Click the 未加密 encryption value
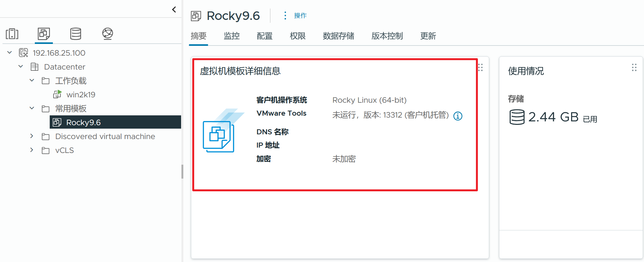This screenshot has width=644, height=262. coord(344,159)
